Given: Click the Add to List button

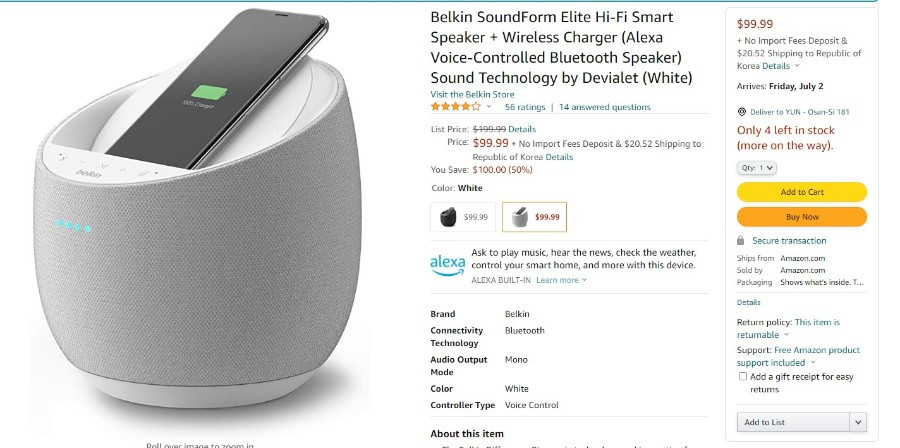Looking at the screenshot, I should 793,422.
